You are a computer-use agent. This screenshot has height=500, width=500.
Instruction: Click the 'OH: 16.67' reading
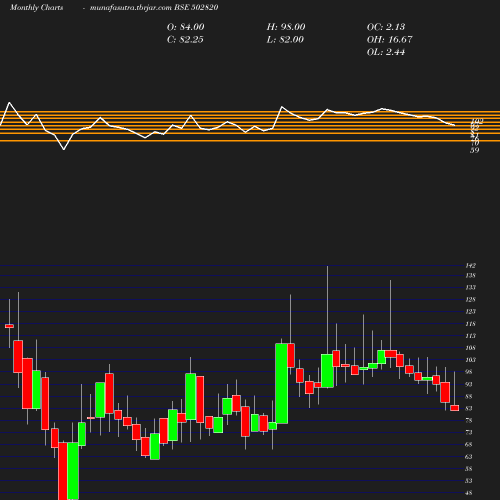tap(389, 39)
